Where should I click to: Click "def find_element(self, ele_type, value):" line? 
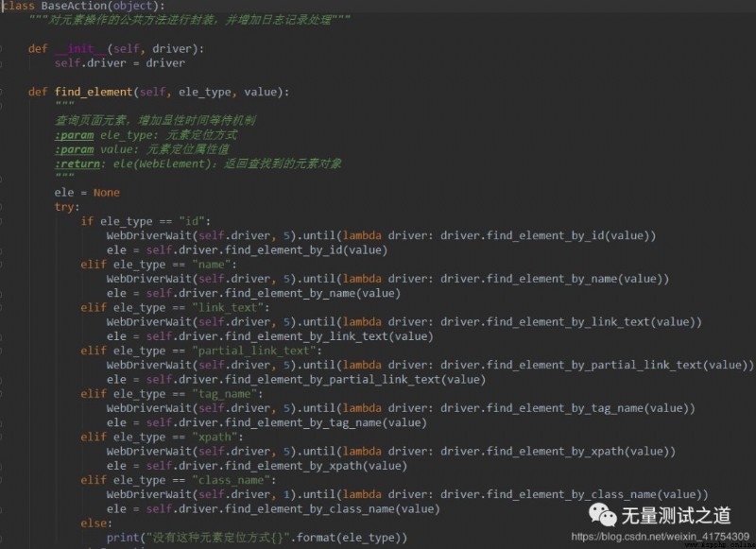(x=159, y=92)
